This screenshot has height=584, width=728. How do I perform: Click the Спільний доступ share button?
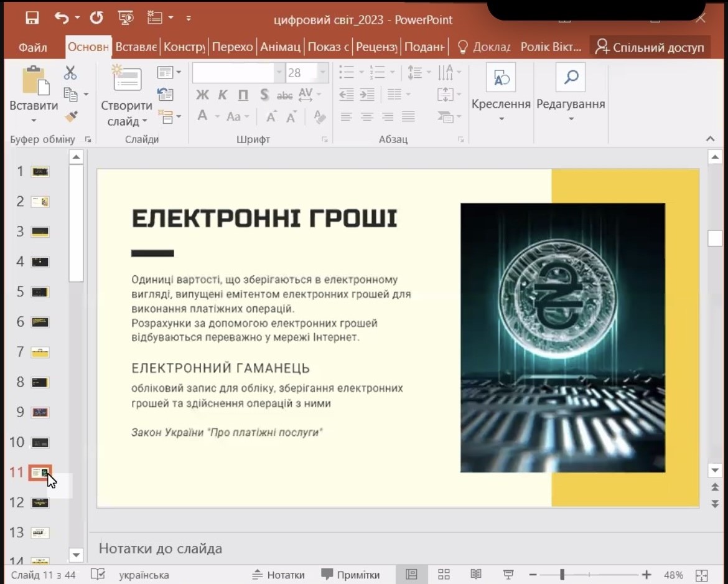pos(650,47)
